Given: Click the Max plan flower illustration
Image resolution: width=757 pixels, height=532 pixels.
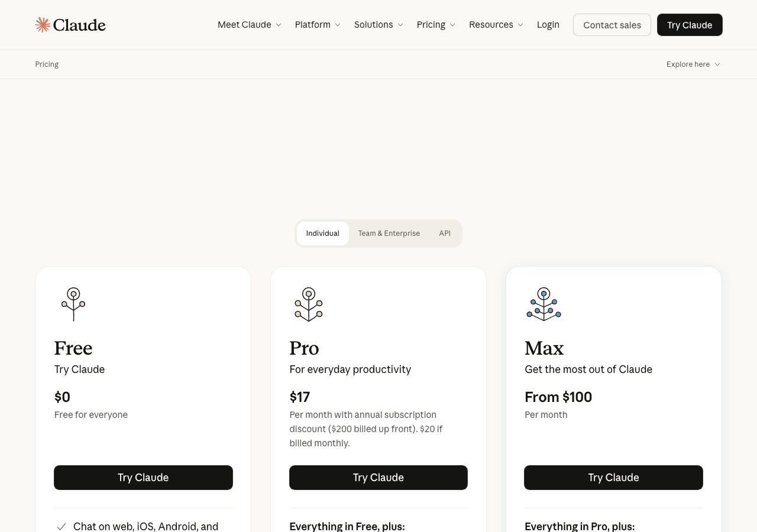Looking at the screenshot, I should point(543,304).
